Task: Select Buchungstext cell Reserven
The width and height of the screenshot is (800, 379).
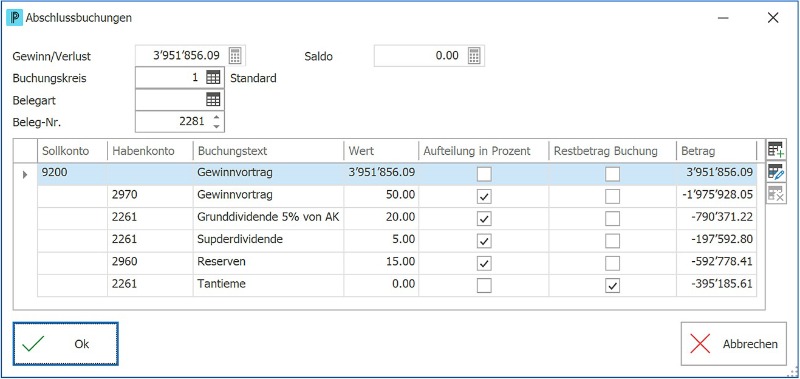Action: click(268, 262)
